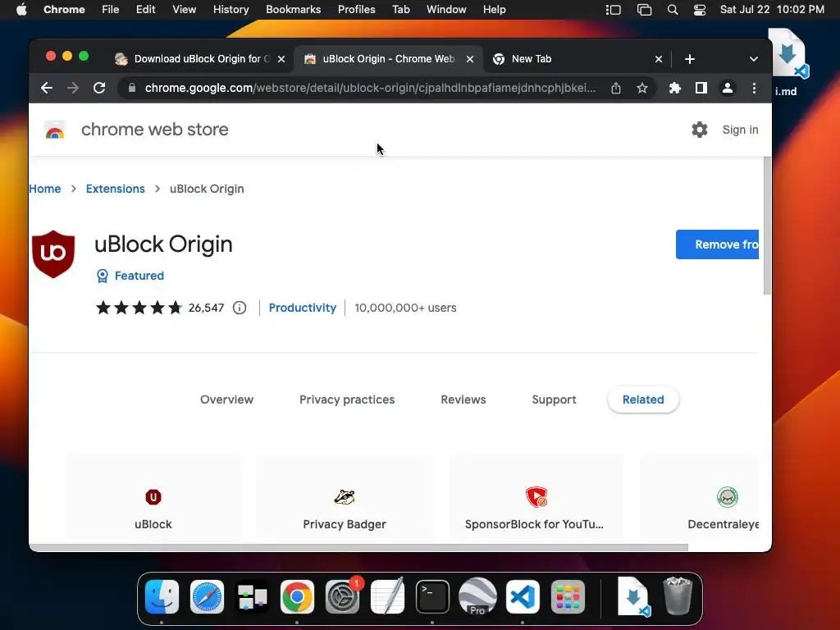Open the Productivity category link
Viewport: 840px width, 630px height.
[302, 308]
